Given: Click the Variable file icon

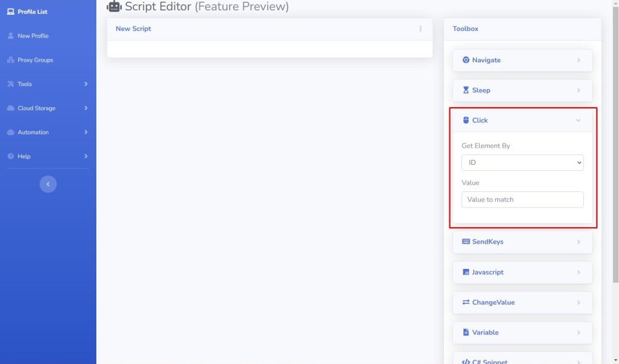Looking at the screenshot, I should [466, 332].
